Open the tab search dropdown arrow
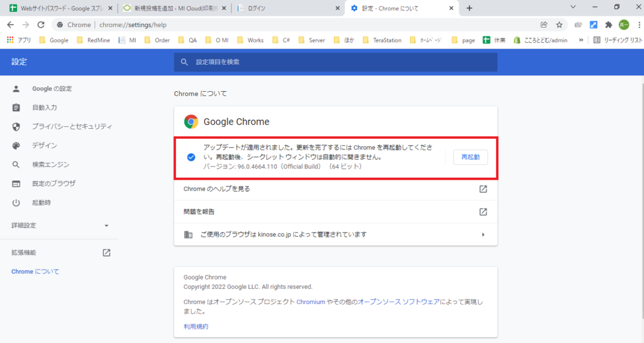Image resolution: width=644 pixels, height=343 pixels. tap(573, 7)
